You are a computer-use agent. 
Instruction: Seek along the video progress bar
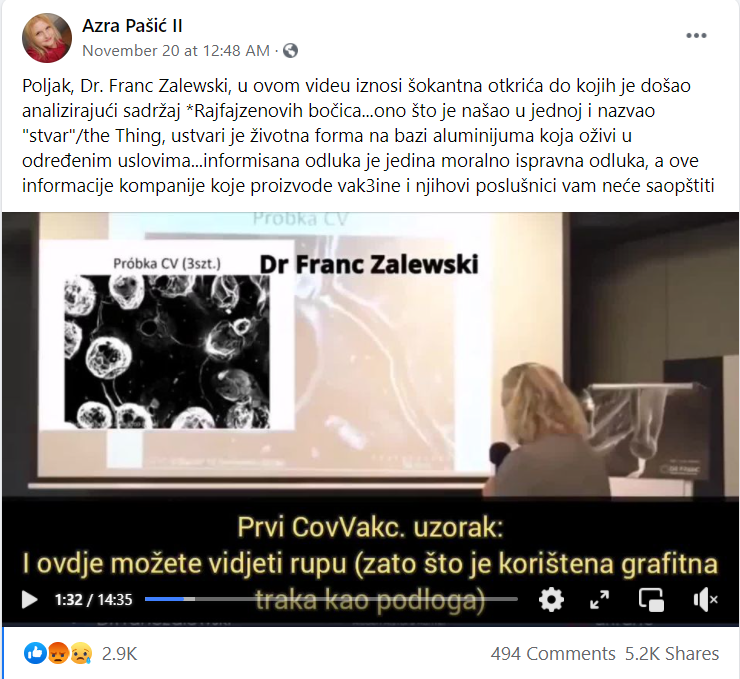[x=331, y=599]
